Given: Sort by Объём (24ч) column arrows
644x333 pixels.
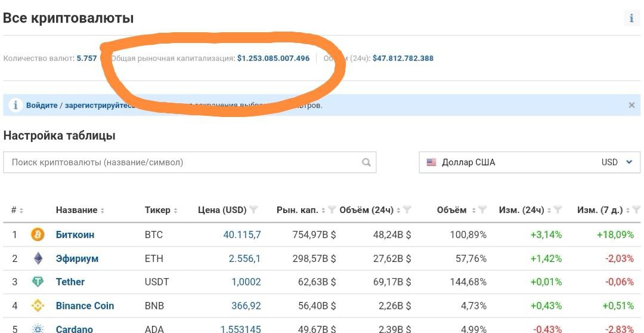Looking at the screenshot, I should (398, 211).
